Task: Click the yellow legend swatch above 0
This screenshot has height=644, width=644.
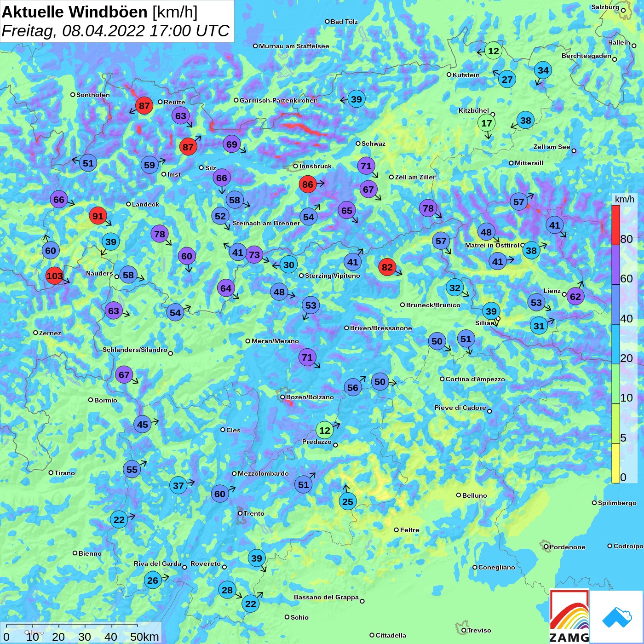Action: [615, 463]
